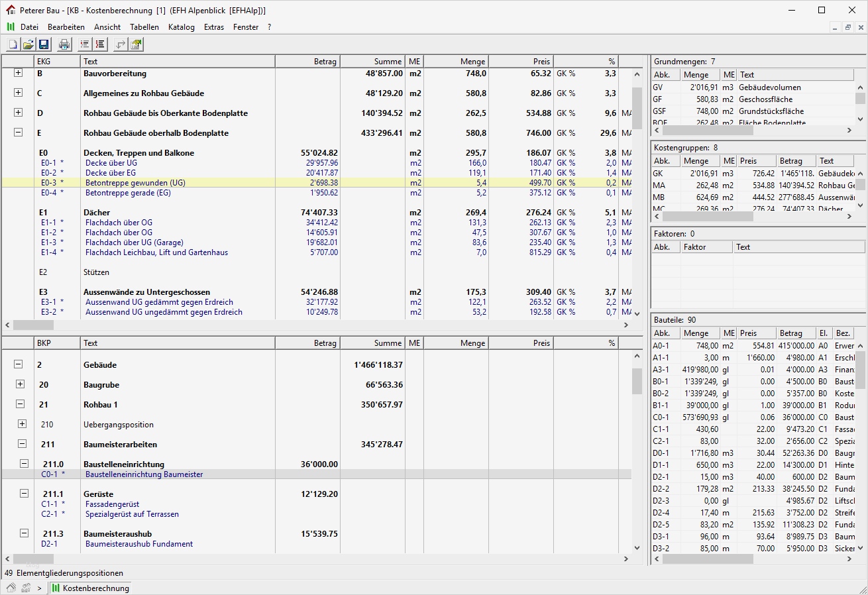
Task: Expand row D Rohbau Gebäude bis Oberkante Bodenplatte
Action: [18, 113]
